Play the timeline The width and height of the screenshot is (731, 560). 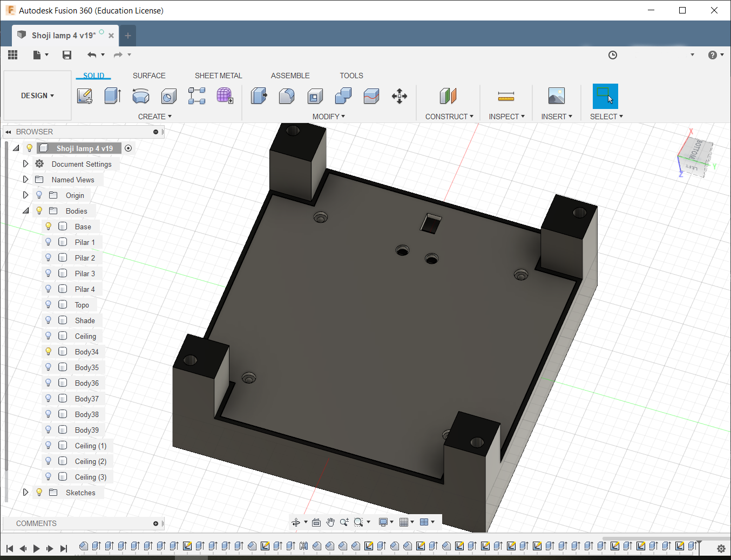point(36,549)
